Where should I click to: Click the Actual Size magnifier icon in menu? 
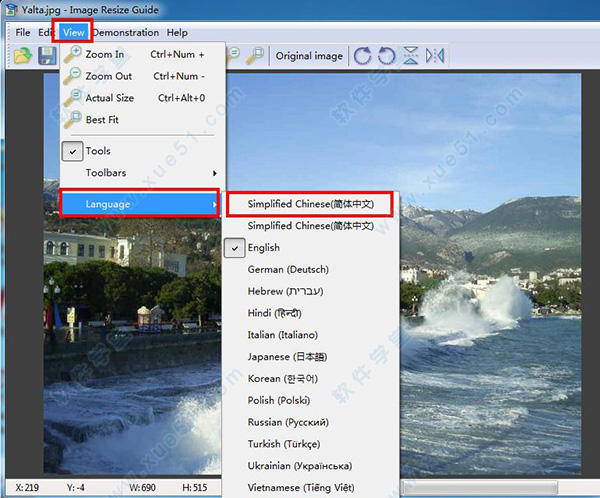[x=73, y=98]
